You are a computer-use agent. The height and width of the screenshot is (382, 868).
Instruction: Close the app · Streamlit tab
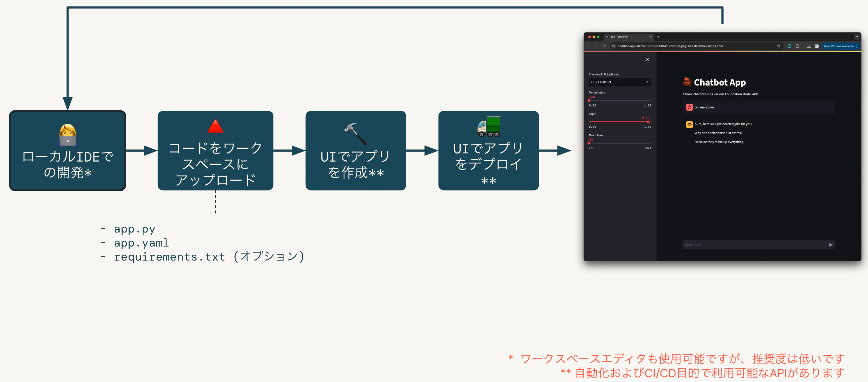[x=650, y=37]
